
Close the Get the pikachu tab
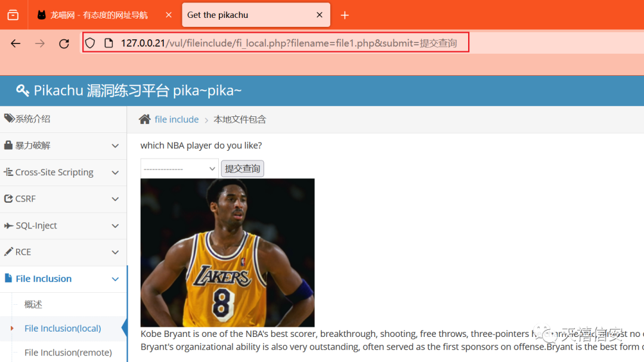click(x=320, y=15)
